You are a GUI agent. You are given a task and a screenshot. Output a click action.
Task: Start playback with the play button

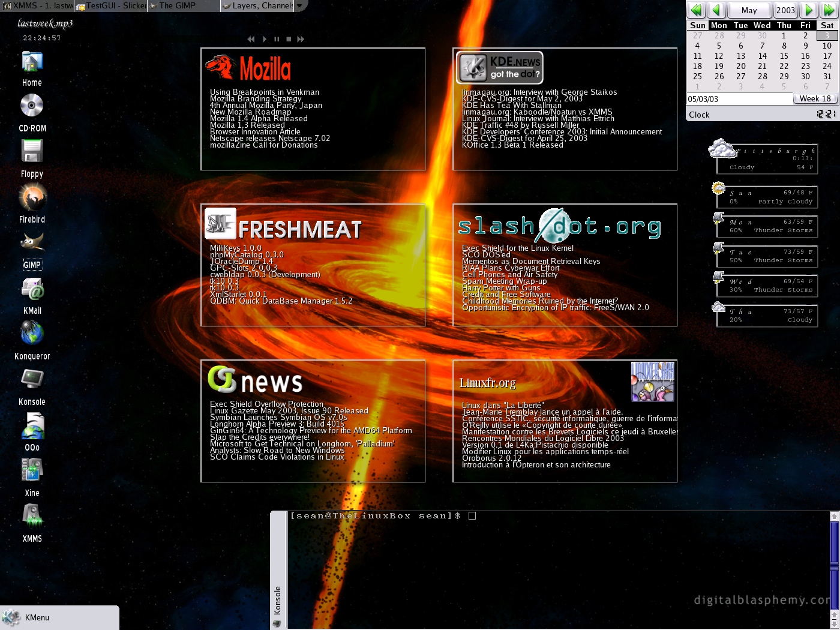[265, 39]
